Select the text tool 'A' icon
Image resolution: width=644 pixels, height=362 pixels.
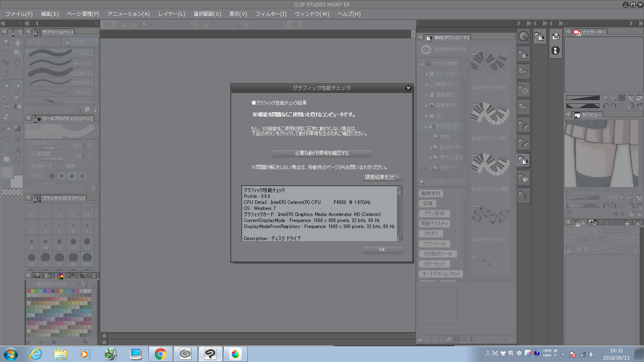[18, 149]
